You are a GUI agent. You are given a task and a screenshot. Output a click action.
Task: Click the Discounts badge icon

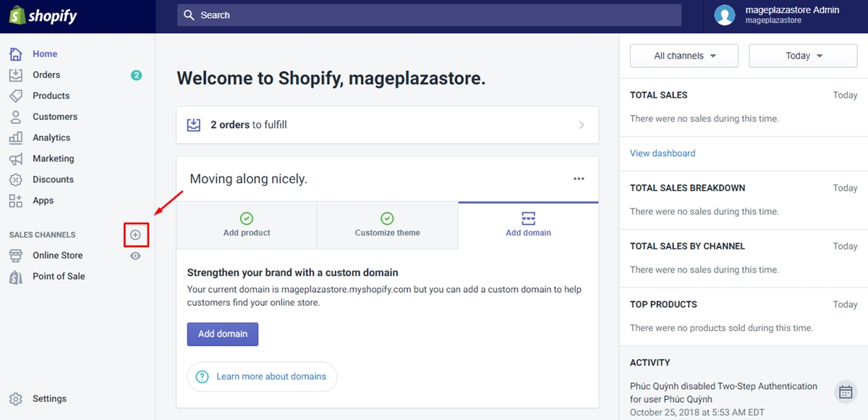16,179
